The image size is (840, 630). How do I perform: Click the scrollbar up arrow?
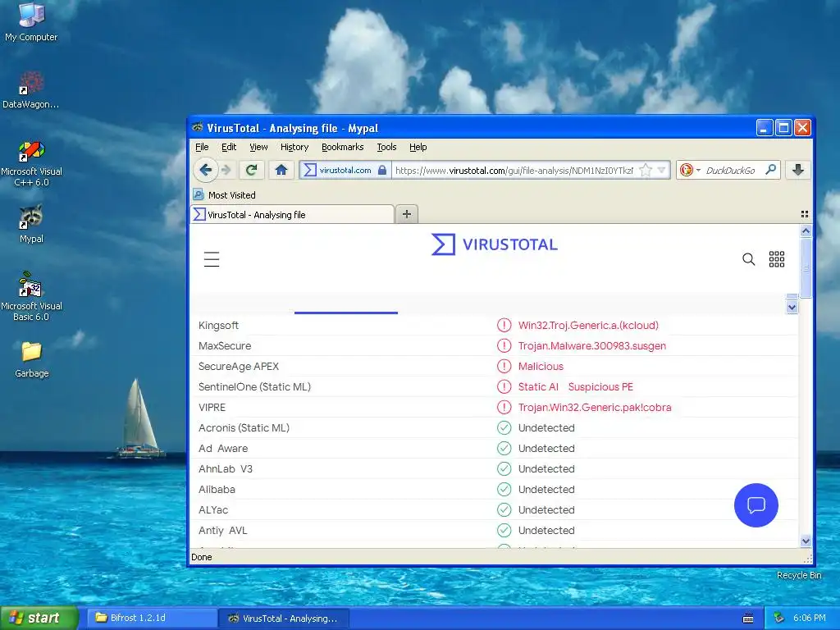pos(806,231)
